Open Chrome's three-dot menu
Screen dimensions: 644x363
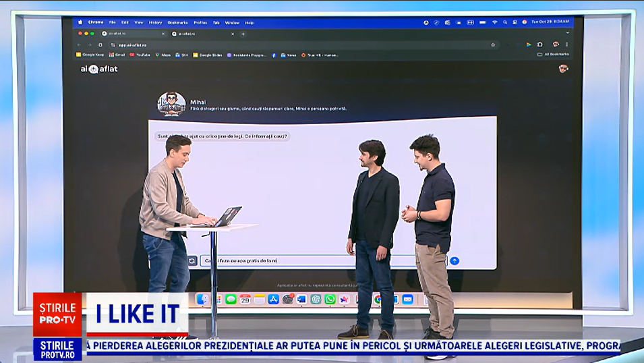tap(566, 45)
